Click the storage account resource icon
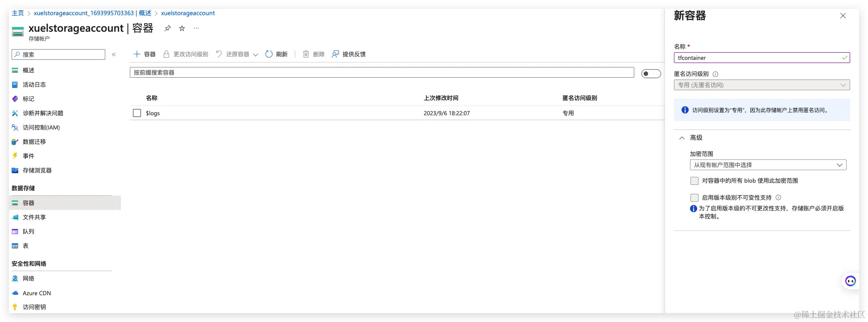This screenshot has width=868, height=322. [18, 32]
